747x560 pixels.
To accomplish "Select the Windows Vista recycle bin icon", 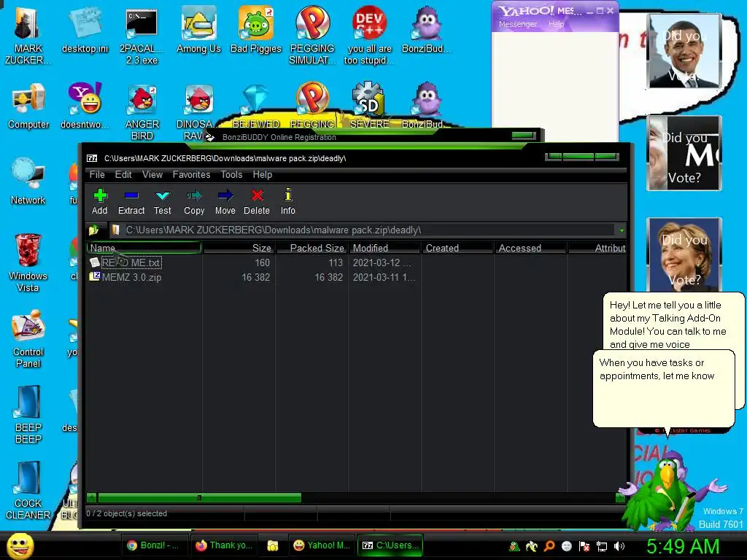I will click(x=28, y=262).
